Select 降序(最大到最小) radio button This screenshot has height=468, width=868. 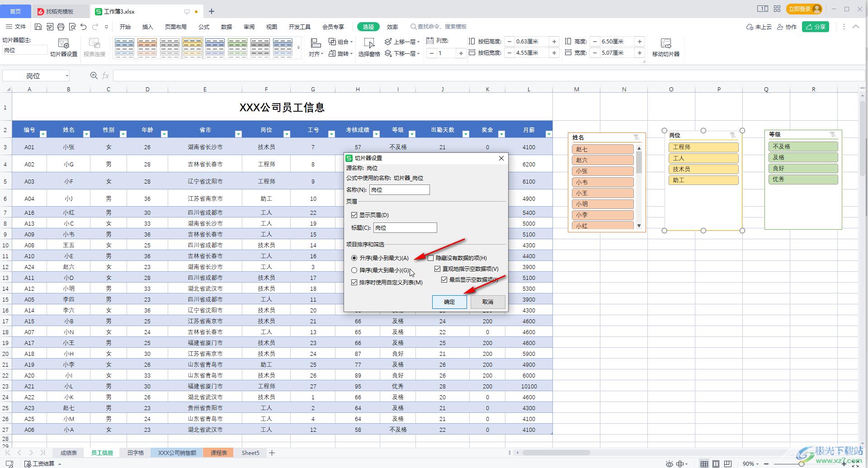pos(354,270)
